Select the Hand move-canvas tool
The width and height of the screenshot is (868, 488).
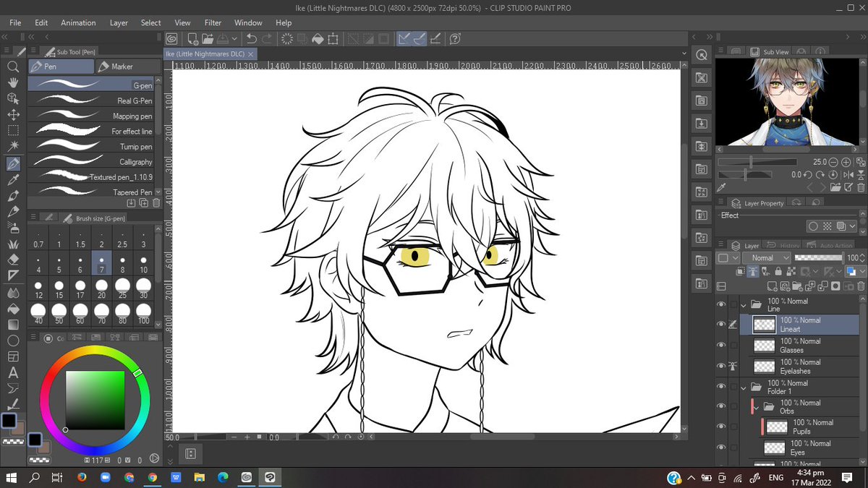[13, 82]
